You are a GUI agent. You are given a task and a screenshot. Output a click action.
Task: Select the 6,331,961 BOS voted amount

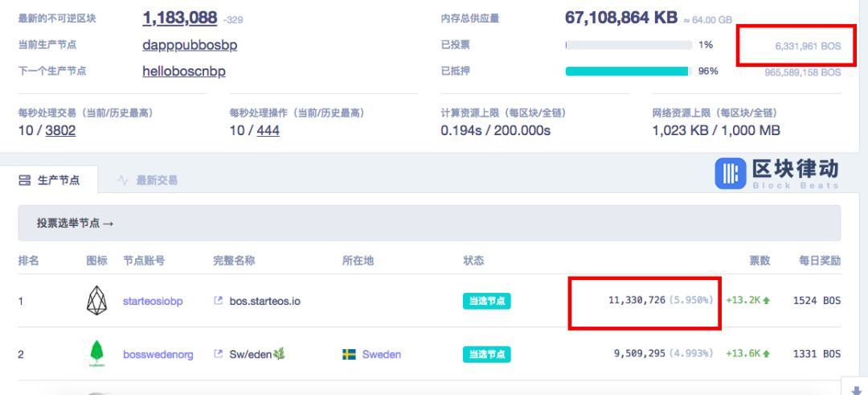tap(808, 47)
